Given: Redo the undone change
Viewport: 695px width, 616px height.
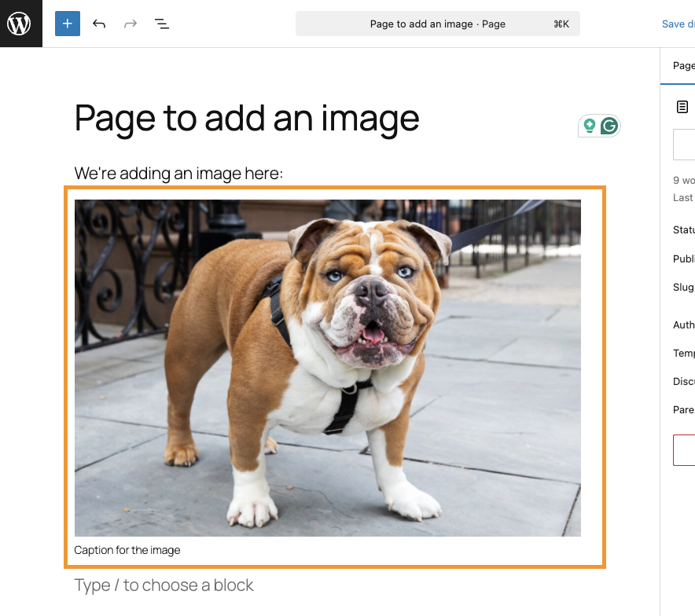Looking at the screenshot, I should pyautogui.click(x=131, y=24).
